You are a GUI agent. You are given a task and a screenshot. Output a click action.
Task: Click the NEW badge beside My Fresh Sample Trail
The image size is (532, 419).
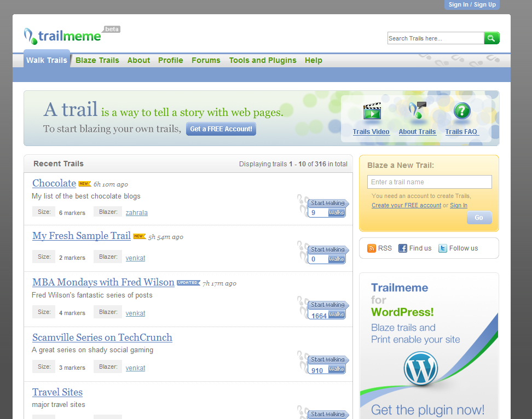[x=140, y=236]
